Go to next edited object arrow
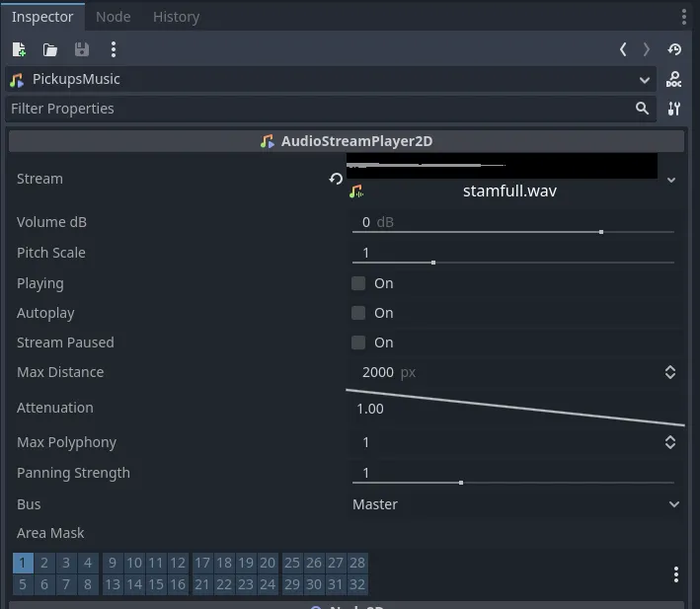Image resolution: width=700 pixels, height=609 pixels. [646, 49]
